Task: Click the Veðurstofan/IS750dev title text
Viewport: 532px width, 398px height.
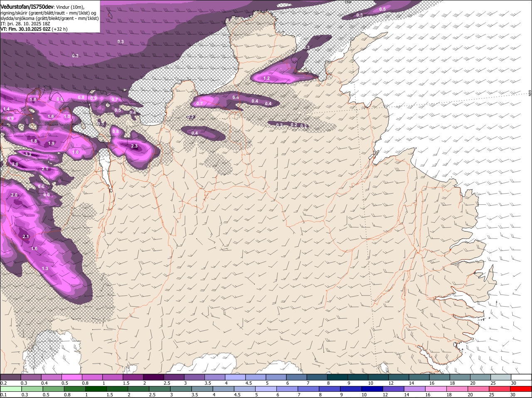Action: click(x=27, y=6)
